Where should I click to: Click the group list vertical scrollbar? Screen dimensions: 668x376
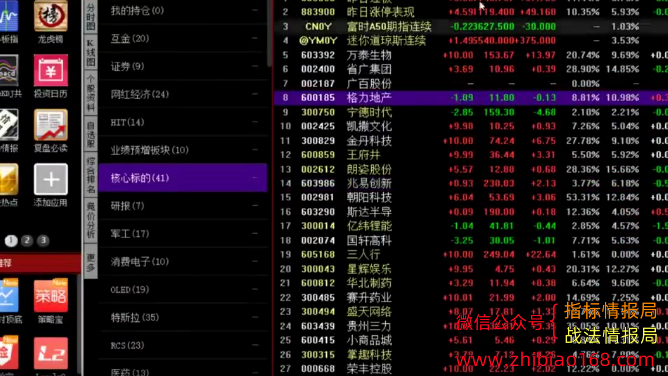pyautogui.click(x=269, y=33)
